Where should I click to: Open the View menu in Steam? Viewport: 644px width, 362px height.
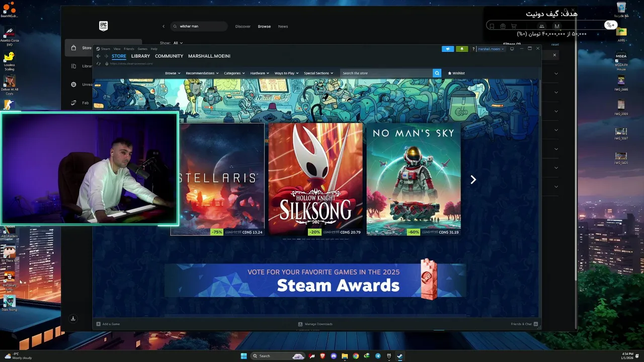tap(117, 49)
